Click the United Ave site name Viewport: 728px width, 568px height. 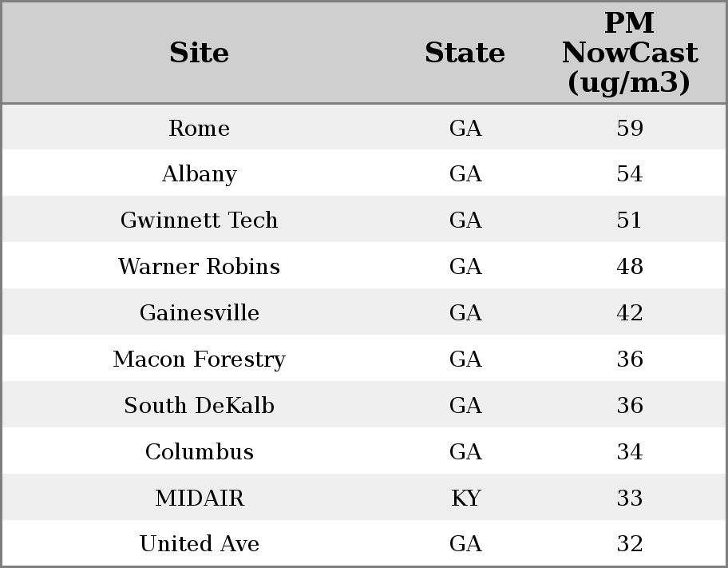click(199, 544)
